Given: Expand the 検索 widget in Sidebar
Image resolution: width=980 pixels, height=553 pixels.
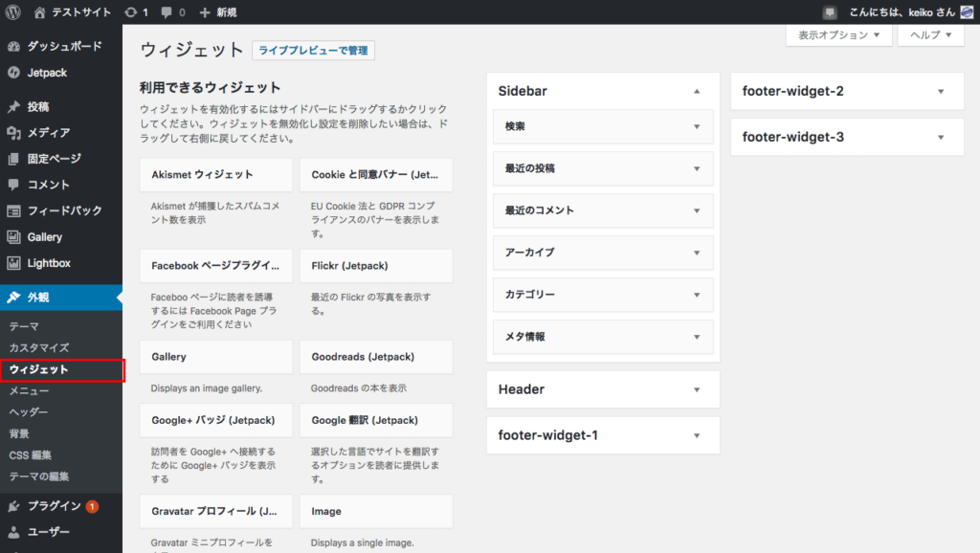Looking at the screenshot, I should pyautogui.click(x=697, y=127).
